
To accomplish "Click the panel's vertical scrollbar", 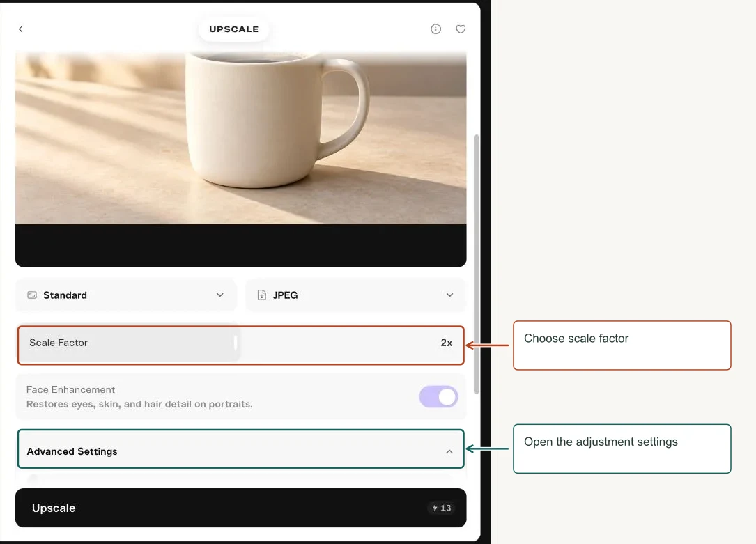I will (477, 264).
